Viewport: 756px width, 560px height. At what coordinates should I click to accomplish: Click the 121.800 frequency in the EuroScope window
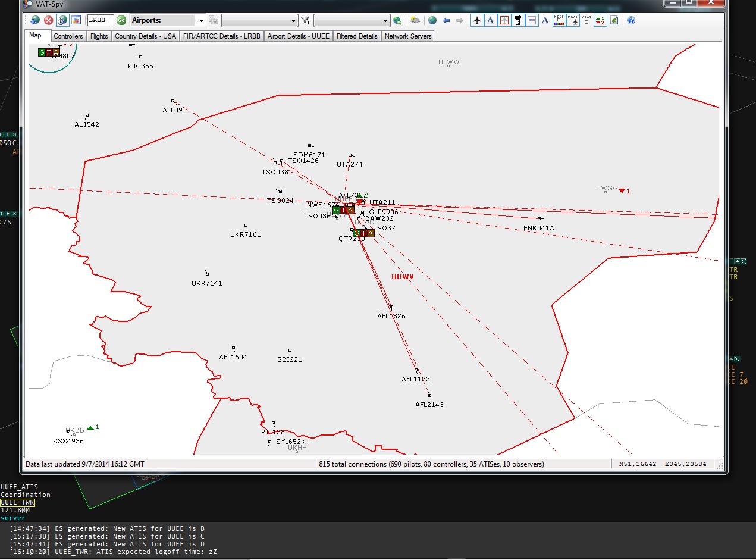click(15, 511)
